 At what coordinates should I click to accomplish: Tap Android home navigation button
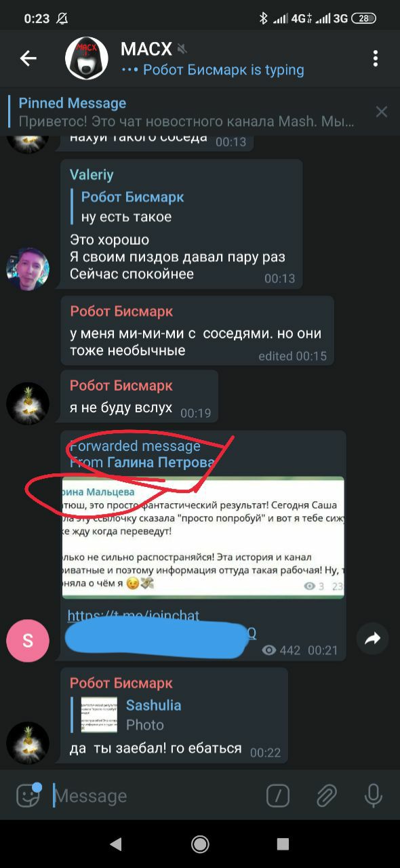tap(200, 844)
